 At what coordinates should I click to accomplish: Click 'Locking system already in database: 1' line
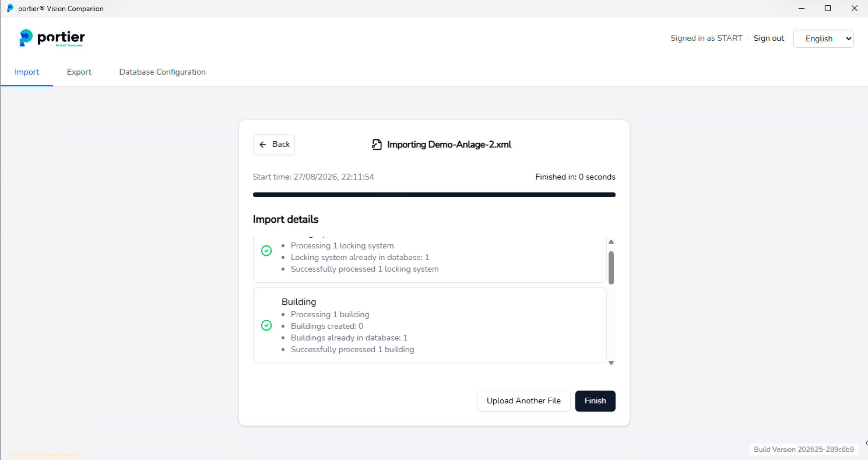click(360, 257)
